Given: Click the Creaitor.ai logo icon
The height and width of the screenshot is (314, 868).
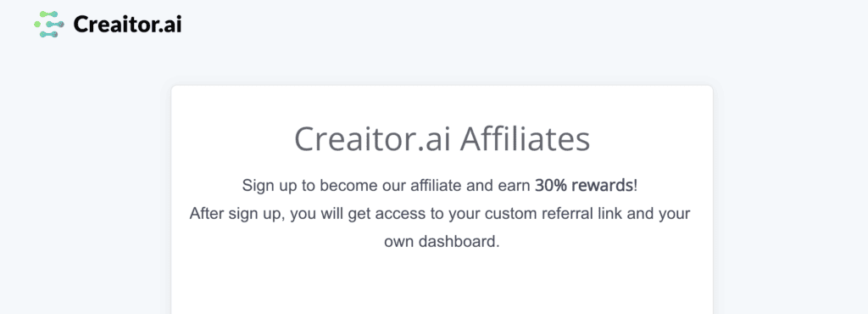Looking at the screenshot, I should pos(49,25).
